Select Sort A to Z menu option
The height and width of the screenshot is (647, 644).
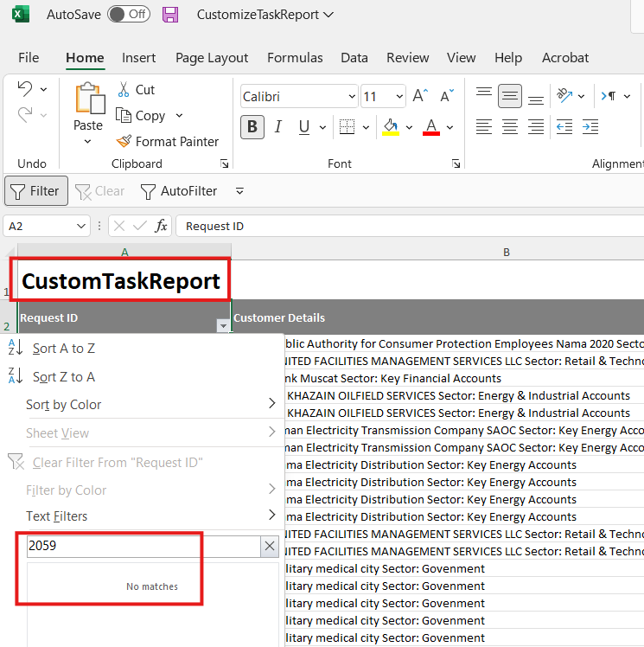click(63, 349)
